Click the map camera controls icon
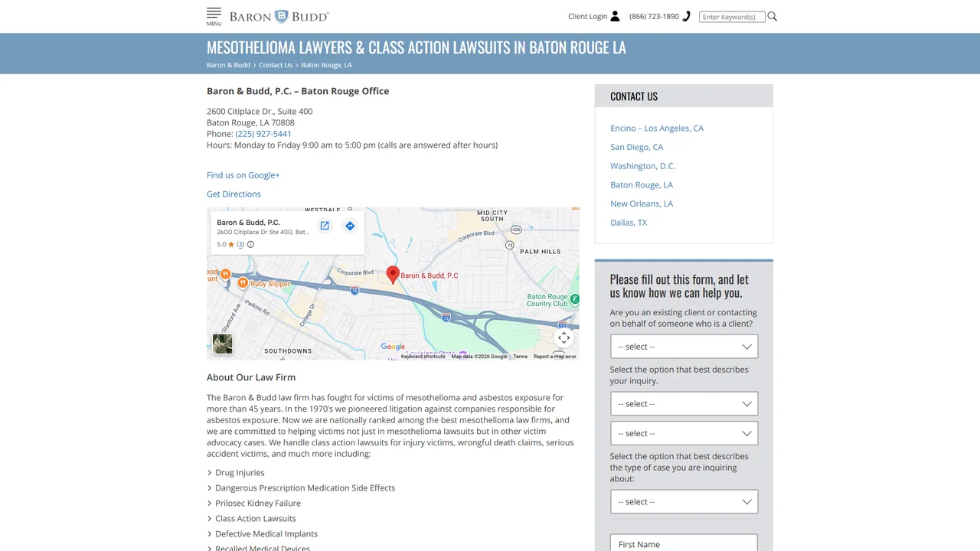Screen dimensions: 980x551 pyautogui.click(x=564, y=337)
